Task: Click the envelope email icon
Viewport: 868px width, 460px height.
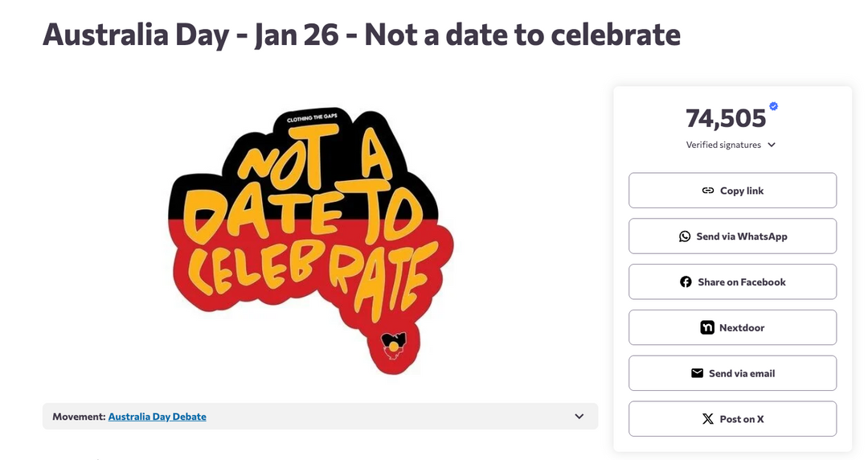Action: [697, 373]
